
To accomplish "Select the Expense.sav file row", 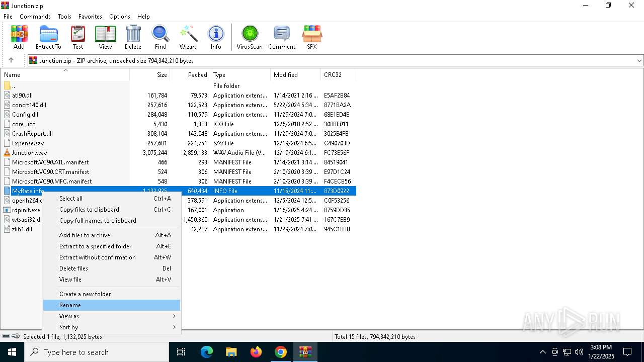I will pyautogui.click(x=179, y=143).
